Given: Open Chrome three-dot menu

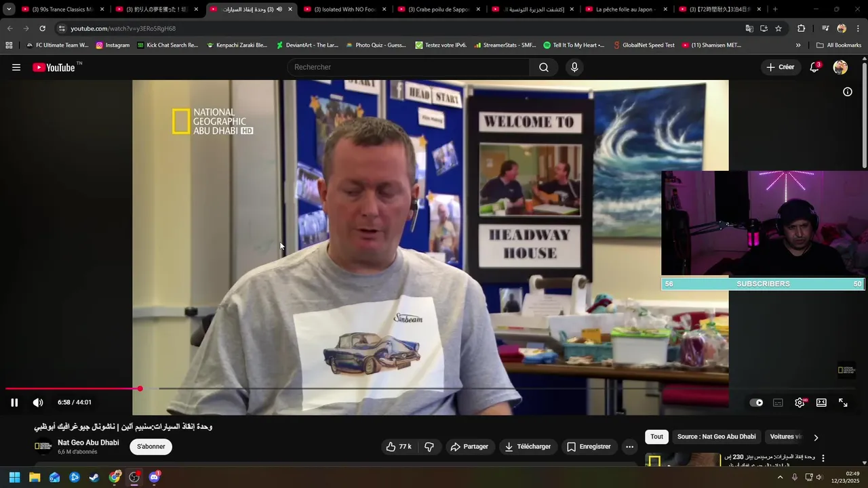Looking at the screenshot, I should click(x=858, y=28).
